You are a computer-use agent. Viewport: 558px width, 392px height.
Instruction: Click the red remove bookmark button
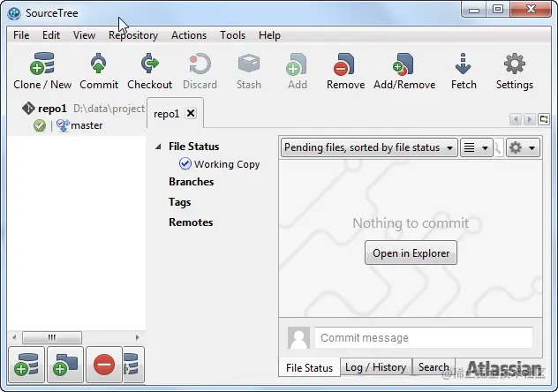click(x=104, y=365)
